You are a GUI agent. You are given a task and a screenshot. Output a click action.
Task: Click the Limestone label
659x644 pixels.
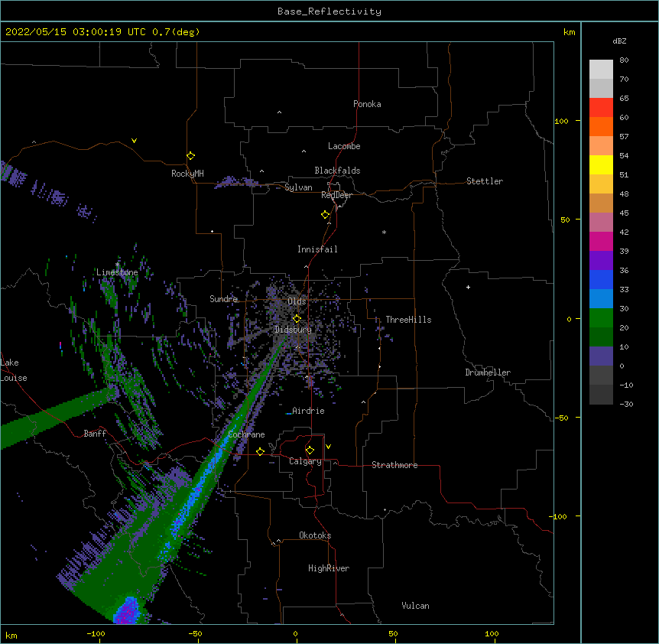pos(117,272)
